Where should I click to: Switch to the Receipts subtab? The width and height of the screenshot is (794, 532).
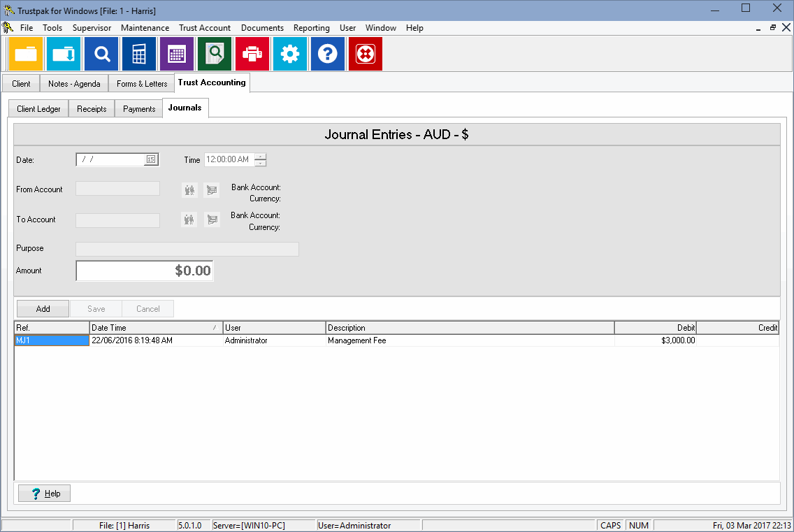(x=92, y=109)
